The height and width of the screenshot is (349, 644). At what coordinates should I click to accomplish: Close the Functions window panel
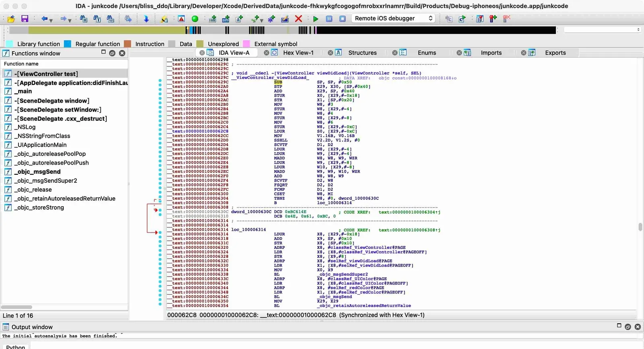pyautogui.click(x=122, y=53)
